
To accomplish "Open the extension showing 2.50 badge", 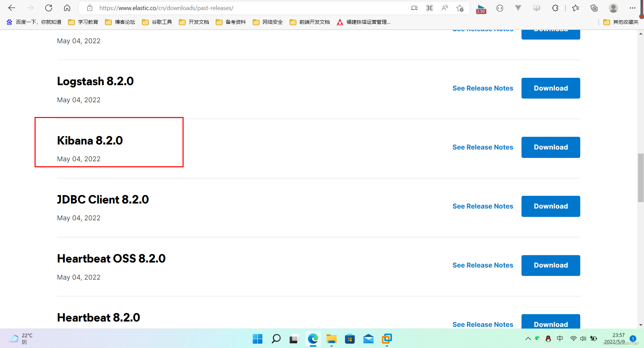I will [x=481, y=9].
